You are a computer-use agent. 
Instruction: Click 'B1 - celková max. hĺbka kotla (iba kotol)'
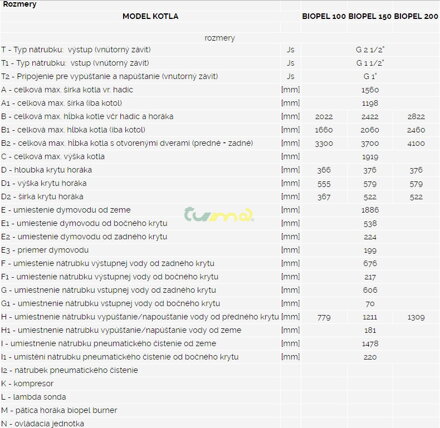(x=73, y=130)
